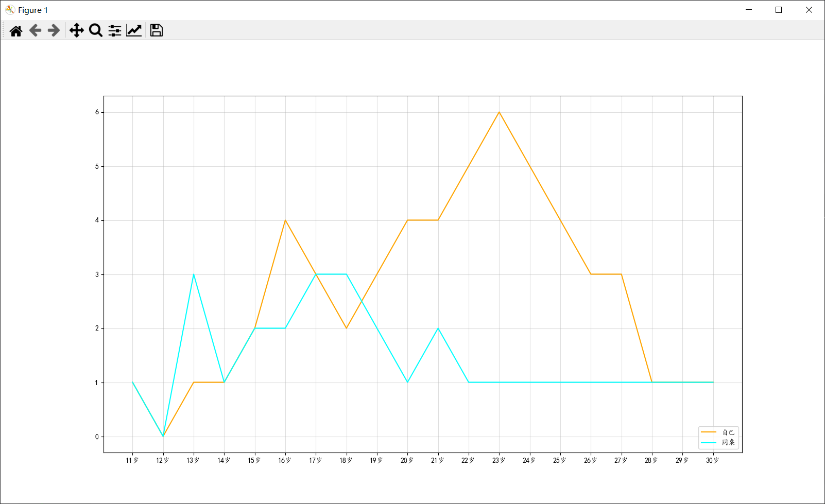Click the Figure 1 window title
Viewport: 825px width, 504px height.
click(x=33, y=10)
